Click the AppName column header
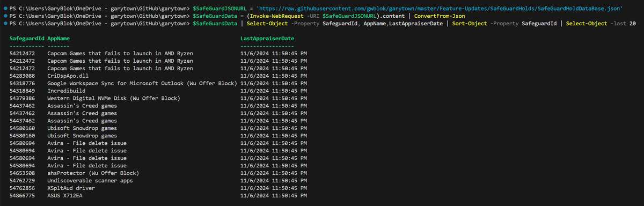The image size is (644, 206). coord(58,39)
